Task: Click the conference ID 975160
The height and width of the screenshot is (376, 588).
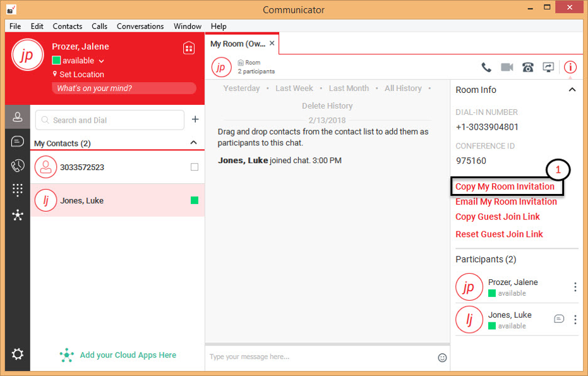Action: [471, 161]
